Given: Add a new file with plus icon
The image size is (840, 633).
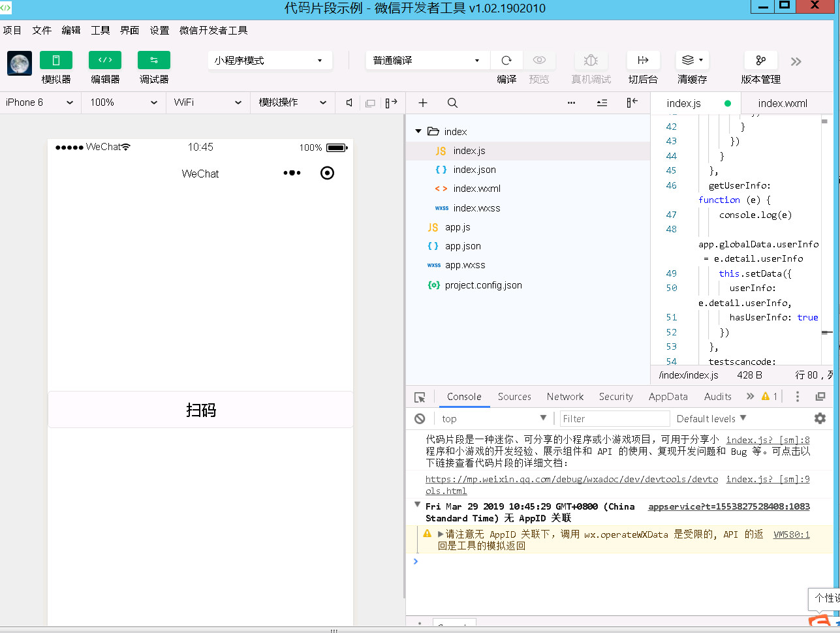Looking at the screenshot, I should pyautogui.click(x=423, y=102).
